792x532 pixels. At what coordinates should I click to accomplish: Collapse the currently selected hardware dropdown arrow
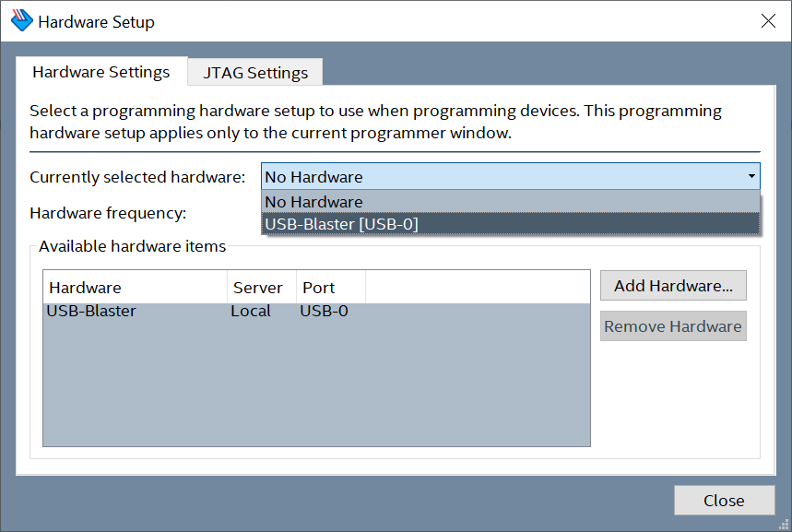[751, 176]
